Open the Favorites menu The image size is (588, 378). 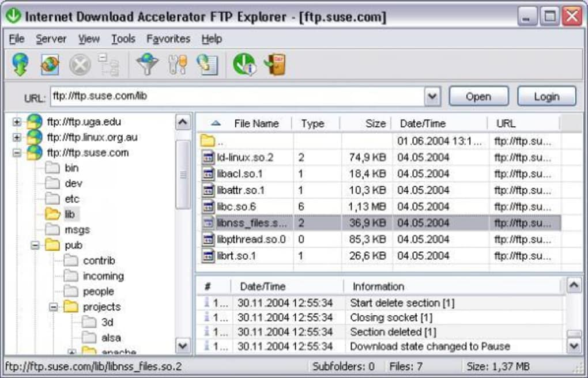pos(168,39)
